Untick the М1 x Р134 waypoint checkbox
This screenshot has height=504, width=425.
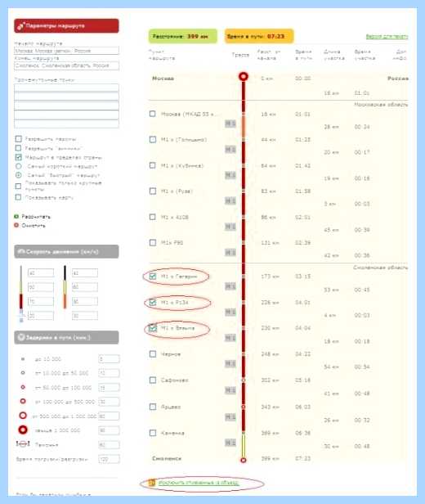tap(153, 302)
